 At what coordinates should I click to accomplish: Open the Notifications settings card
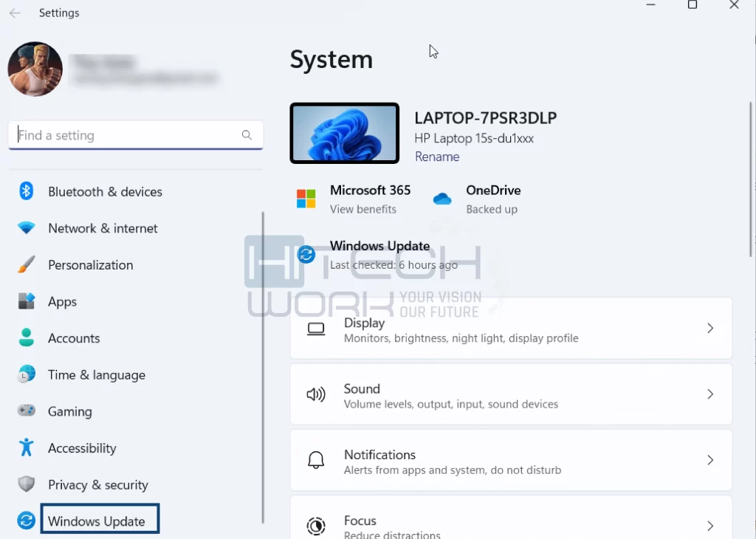(x=511, y=460)
